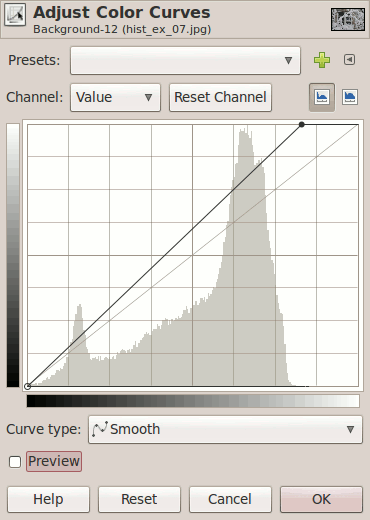
Task: Click the curves tool icon in header
Action: coord(15,15)
